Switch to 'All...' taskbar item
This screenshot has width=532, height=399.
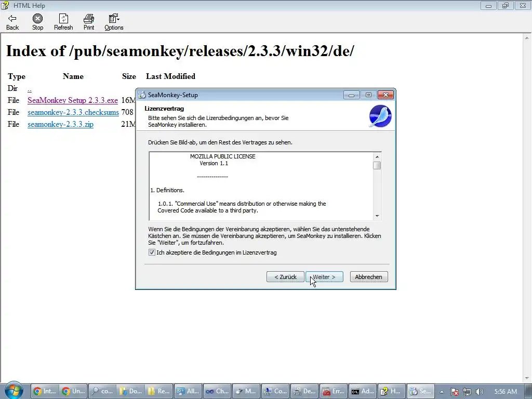coord(188,391)
